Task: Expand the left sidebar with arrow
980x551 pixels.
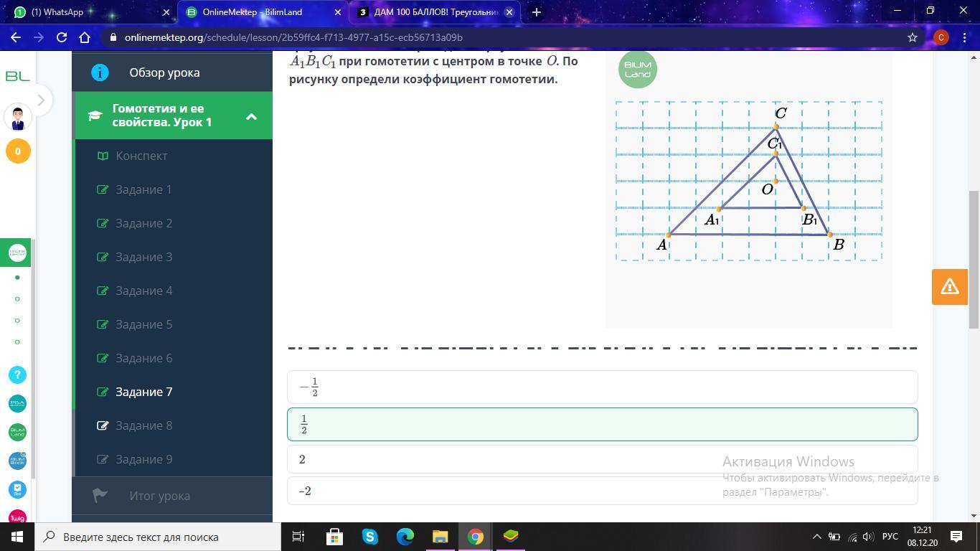Action: (x=41, y=100)
